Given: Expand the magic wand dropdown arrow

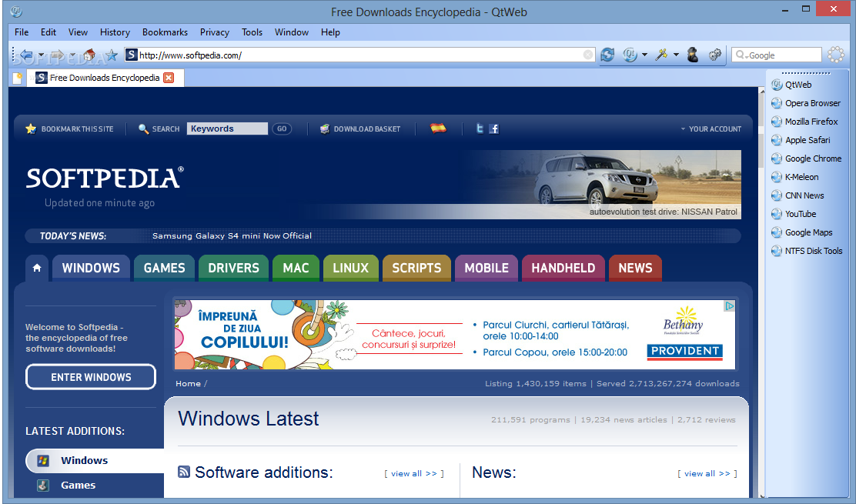Looking at the screenshot, I should [x=676, y=55].
